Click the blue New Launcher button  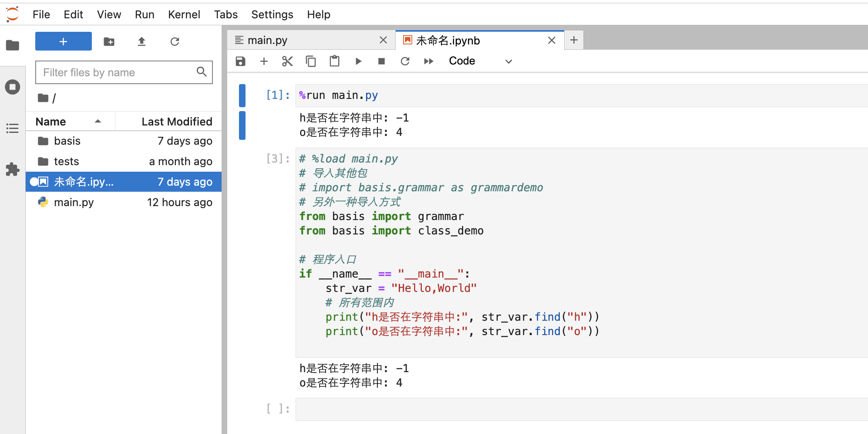(x=64, y=42)
